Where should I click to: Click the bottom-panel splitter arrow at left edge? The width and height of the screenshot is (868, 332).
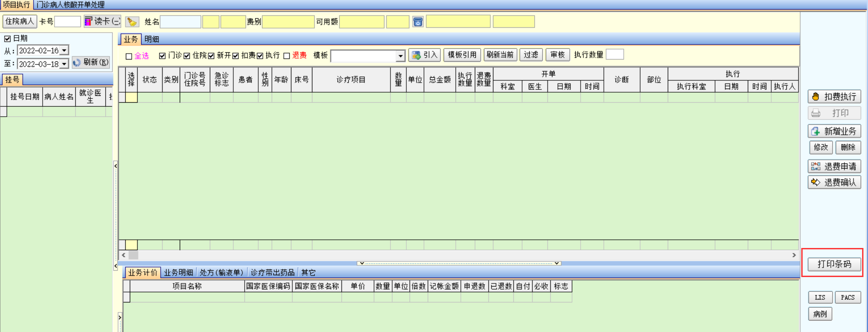pos(120,317)
